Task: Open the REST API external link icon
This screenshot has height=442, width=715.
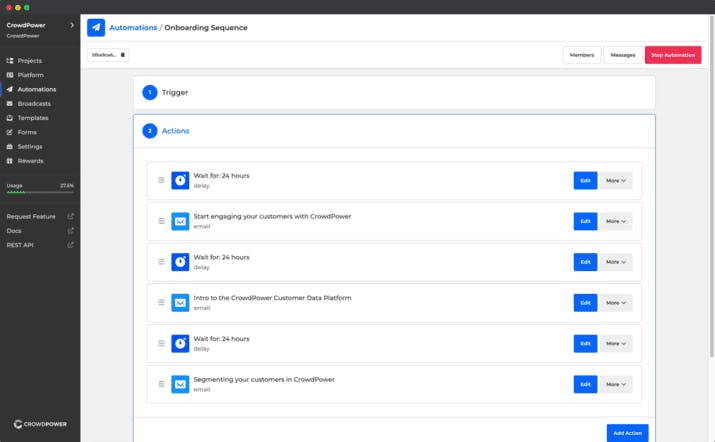Action: 70,245
